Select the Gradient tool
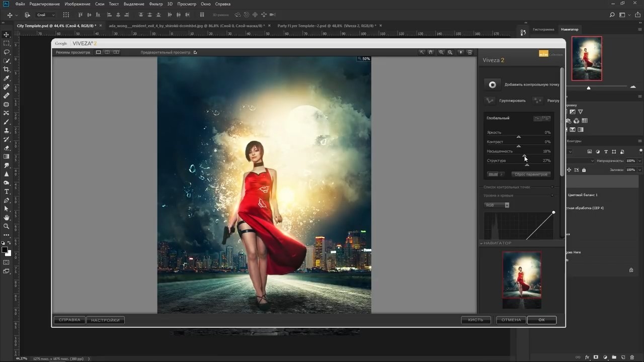 [x=7, y=156]
